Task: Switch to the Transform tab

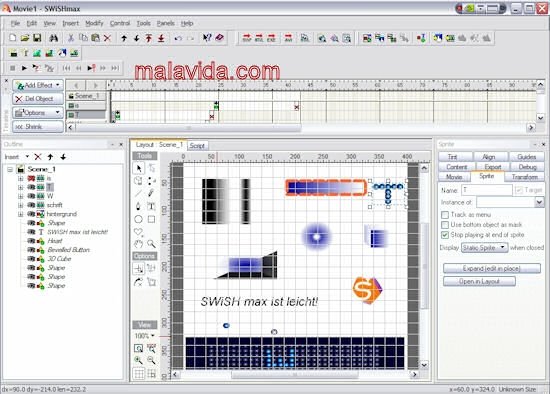Action: tap(525, 177)
